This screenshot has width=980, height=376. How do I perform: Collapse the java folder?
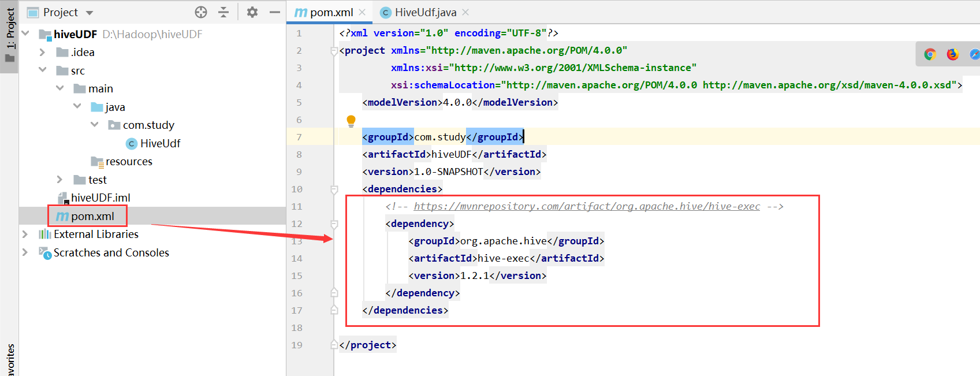click(77, 106)
